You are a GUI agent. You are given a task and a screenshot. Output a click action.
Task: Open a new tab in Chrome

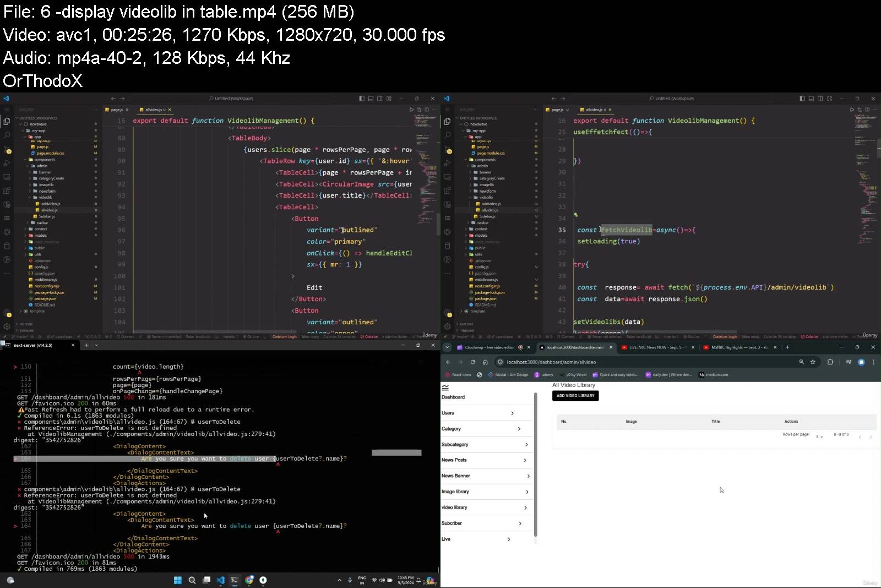tap(787, 347)
